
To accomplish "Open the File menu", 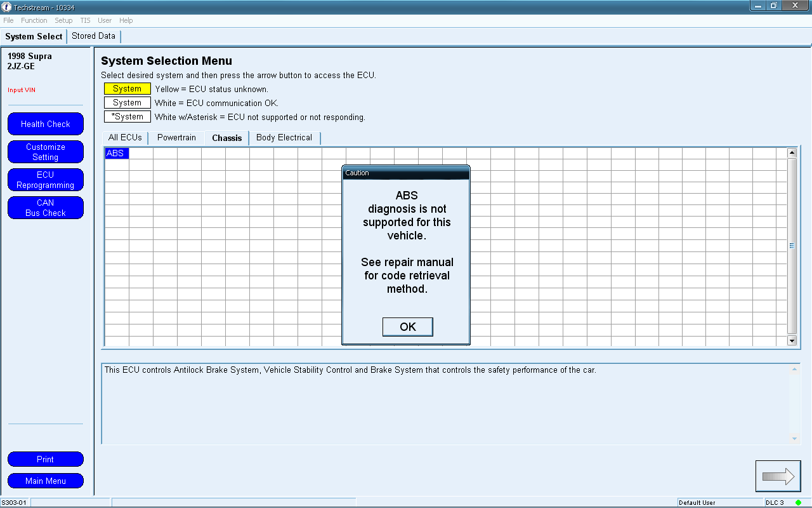I will [x=8, y=20].
